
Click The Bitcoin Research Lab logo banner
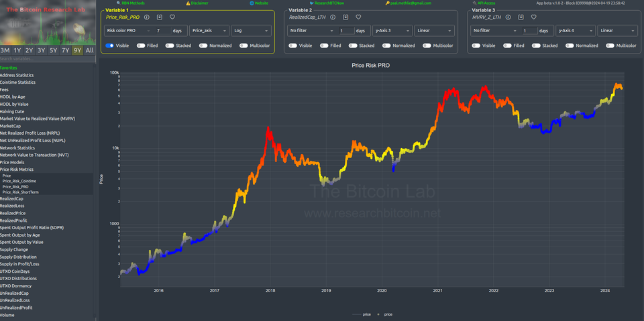[48, 23]
